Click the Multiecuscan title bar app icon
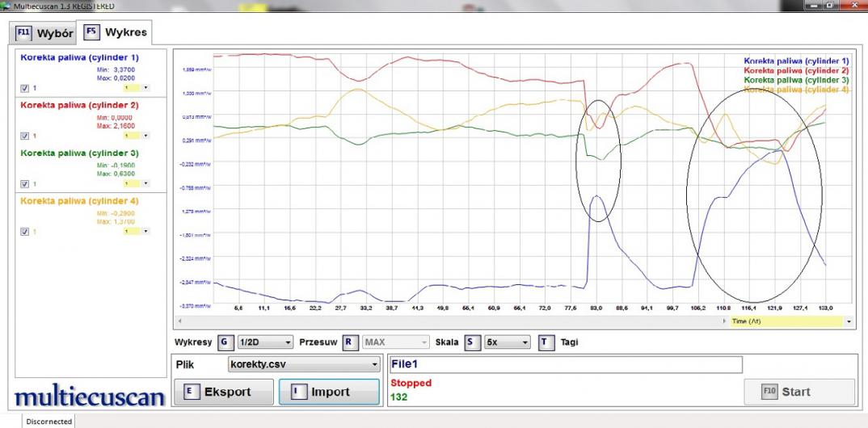Image resolution: width=868 pixels, height=428 pixels. (6, 6)
